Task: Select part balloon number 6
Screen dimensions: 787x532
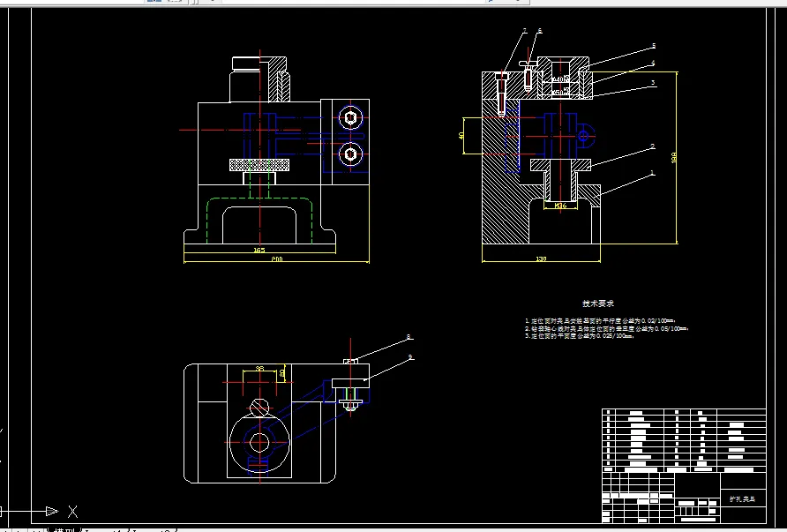Action: pos(540,31)
